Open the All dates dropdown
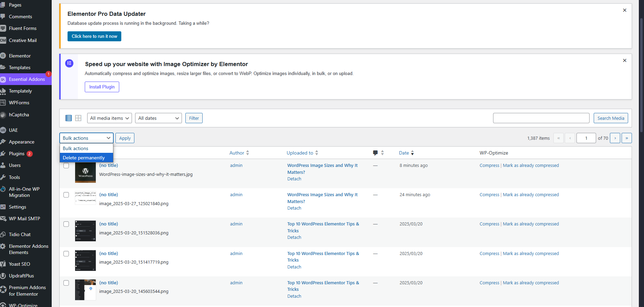This screenshot has height=307, width=644. (159, 118)
